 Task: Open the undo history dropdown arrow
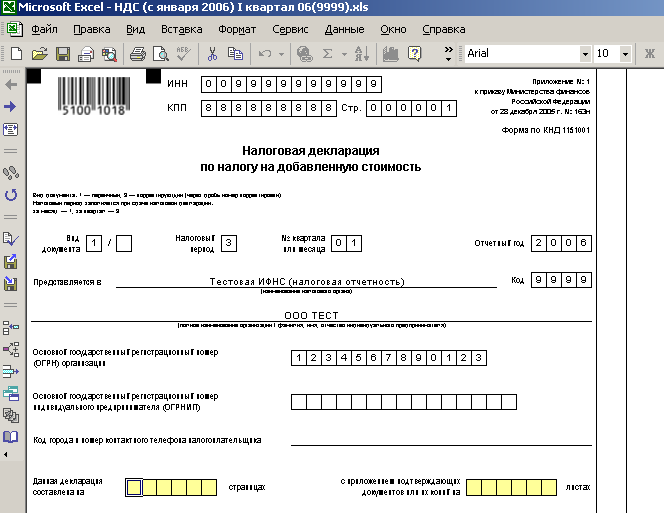click(x=281, y=54)
